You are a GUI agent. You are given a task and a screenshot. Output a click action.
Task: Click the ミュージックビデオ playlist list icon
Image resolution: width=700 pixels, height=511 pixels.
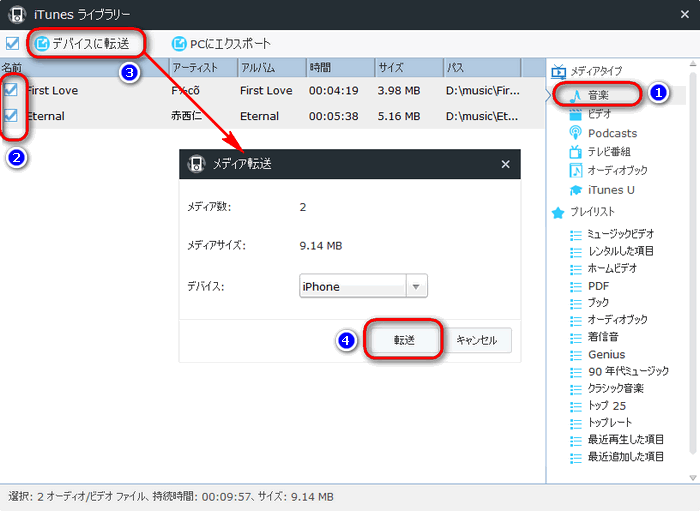576,235
